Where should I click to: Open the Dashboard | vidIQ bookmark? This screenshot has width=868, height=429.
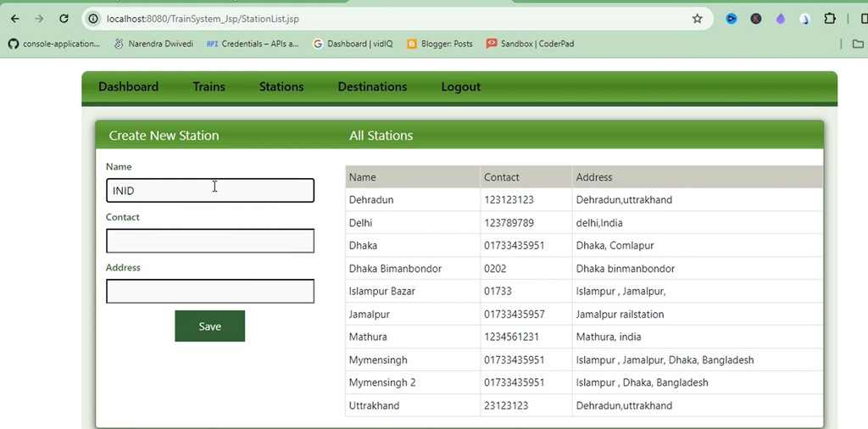(x=353, y=44)
